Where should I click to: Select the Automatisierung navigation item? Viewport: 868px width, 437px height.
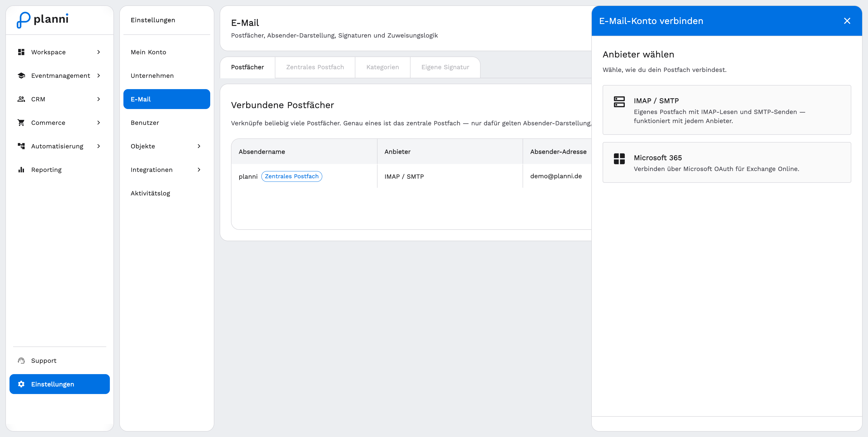coord(60,146)
